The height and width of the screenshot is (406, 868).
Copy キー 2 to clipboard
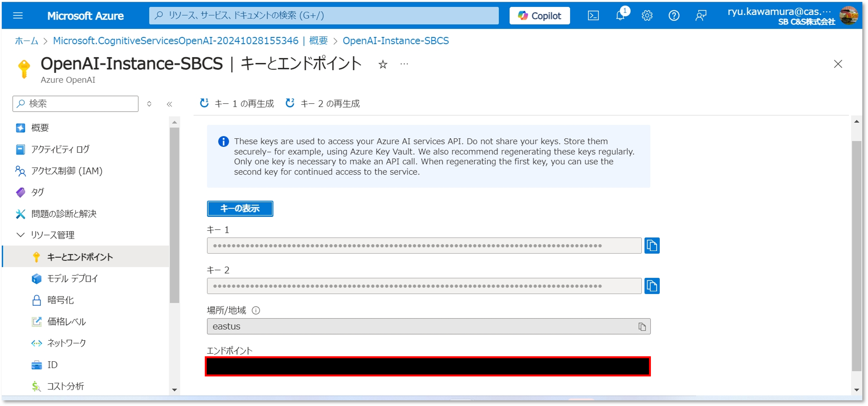pos(652,286)
